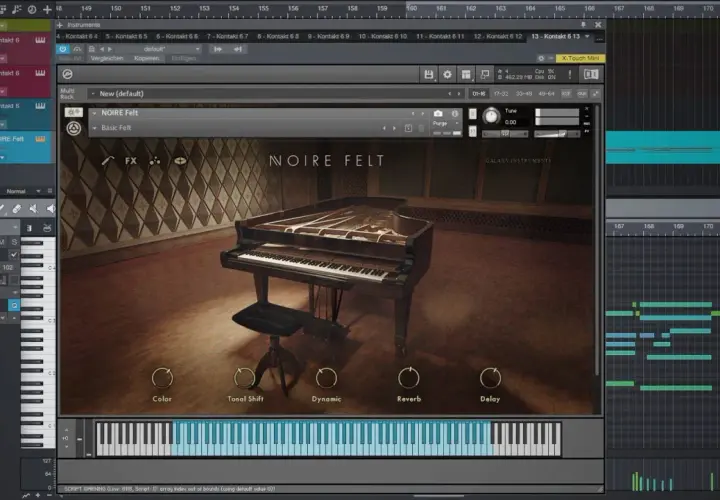720x500 pixels.
Task: Click the Reverb knob
Action: click(x=409, y=378)
